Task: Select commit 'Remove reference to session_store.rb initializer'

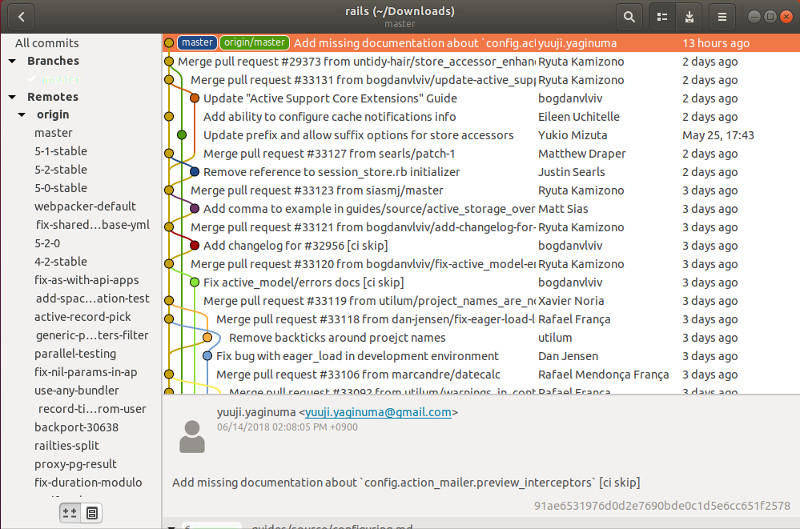Action: pos(331,172)
